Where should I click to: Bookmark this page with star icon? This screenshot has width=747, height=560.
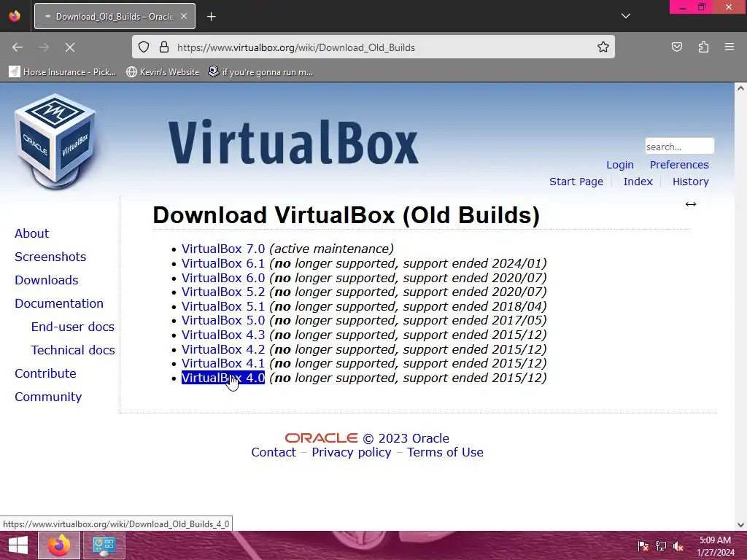(x=603, y=47)
